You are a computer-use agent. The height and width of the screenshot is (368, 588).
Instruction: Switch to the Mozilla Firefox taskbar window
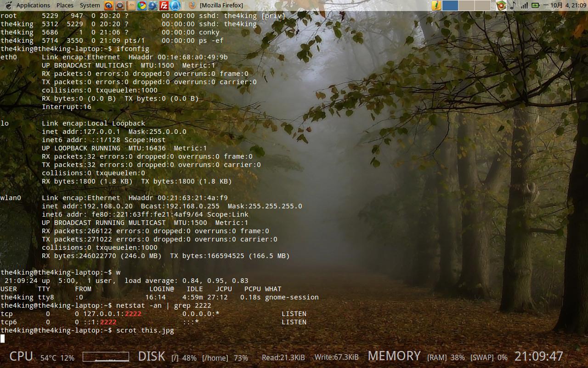click(216, 6)
